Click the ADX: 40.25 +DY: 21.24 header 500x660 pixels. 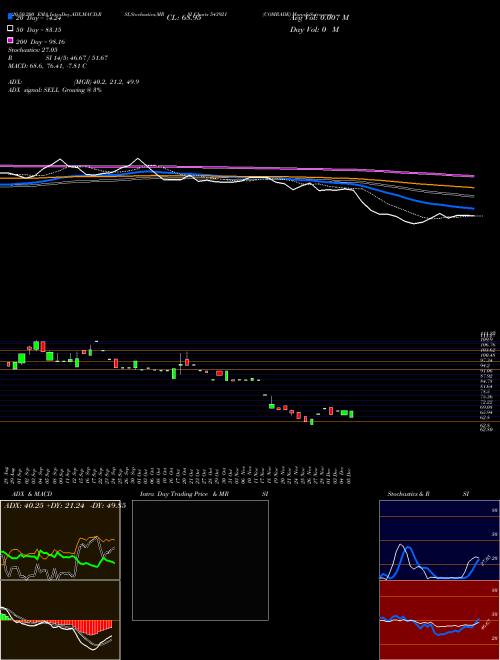[x=64, y=505]
